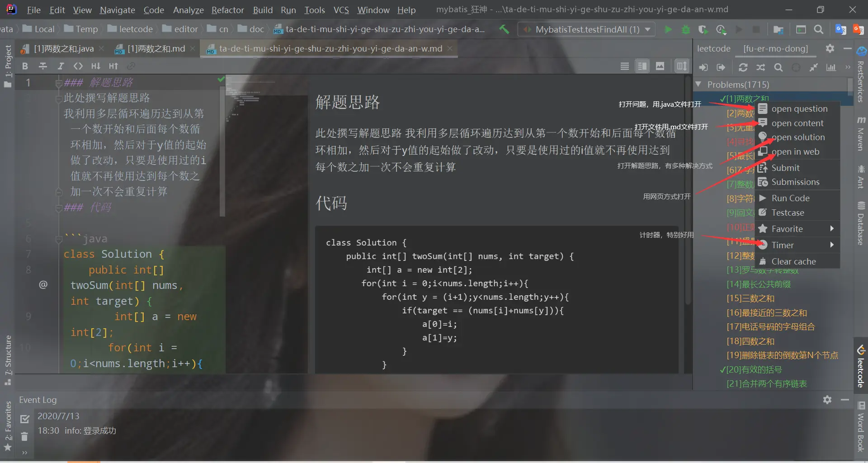Click the leetcode breadcrumb folder
The image size is (868, 463).
[130, 29]
